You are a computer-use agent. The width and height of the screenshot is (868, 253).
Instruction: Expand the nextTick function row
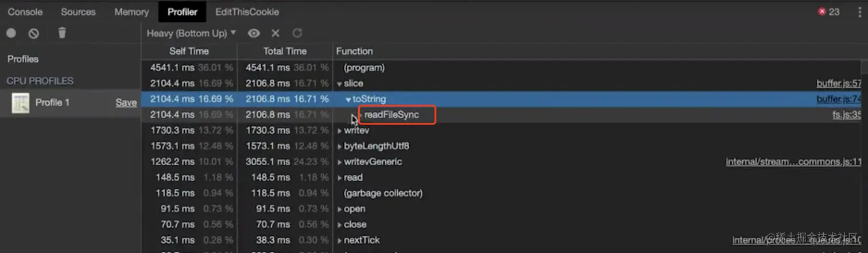[x=339, y=241]
